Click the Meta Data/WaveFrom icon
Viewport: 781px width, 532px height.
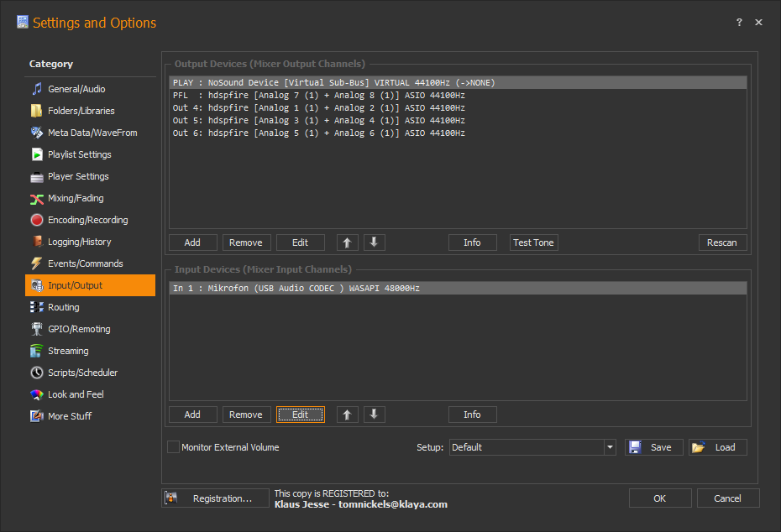pyautogui.click(x=37, y=133)
